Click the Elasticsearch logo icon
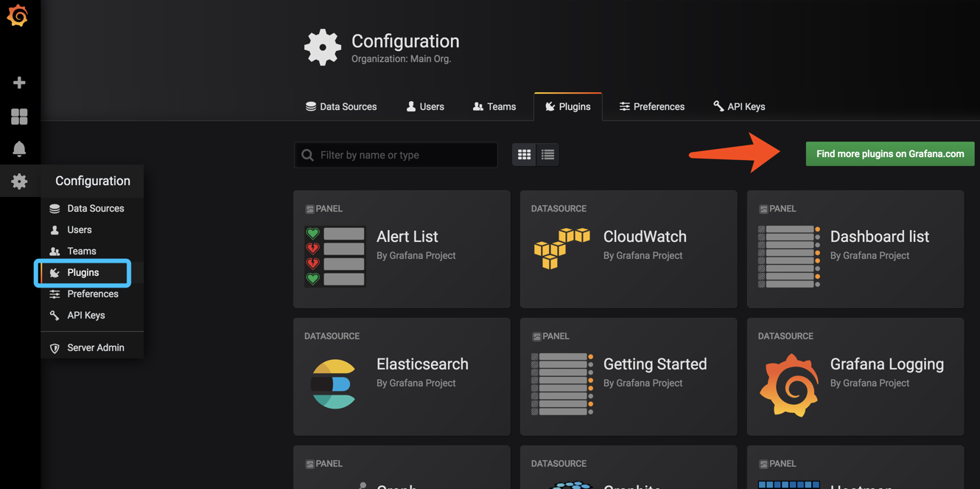 pyautogui.click(x=334, y=384)
